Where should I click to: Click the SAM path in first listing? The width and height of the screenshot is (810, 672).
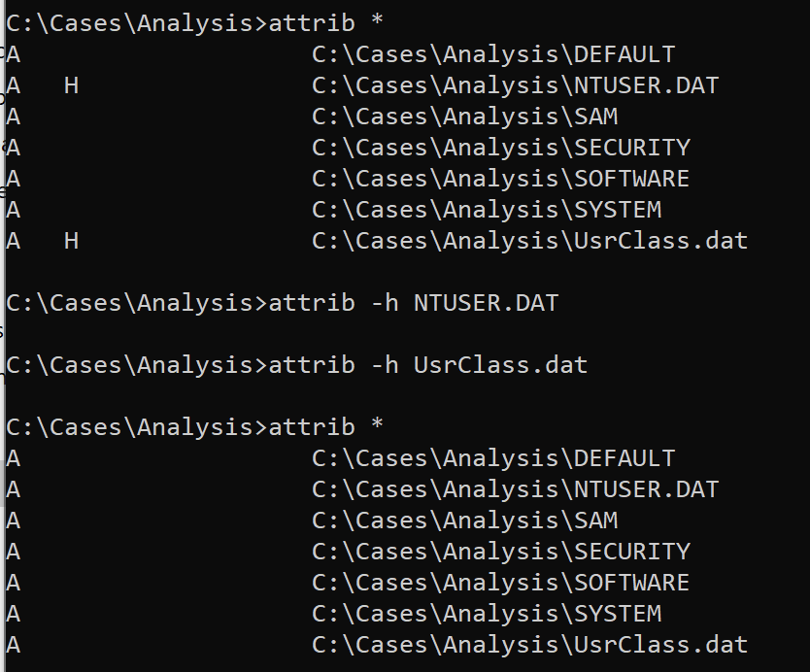click(464, 117)
